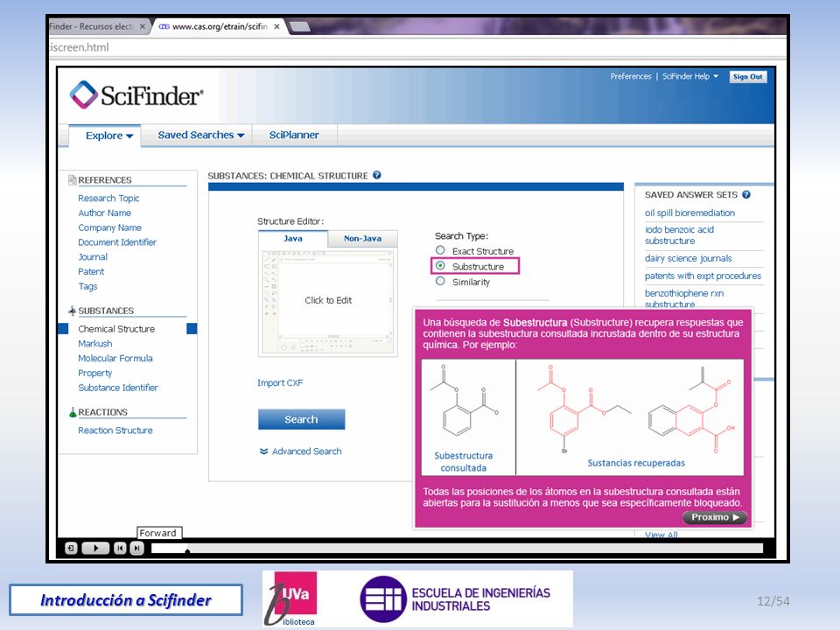This screenshot has height=630, width=840.
Task: Click Click to Edit structure editor area
Action: click(x=328, y=300)
